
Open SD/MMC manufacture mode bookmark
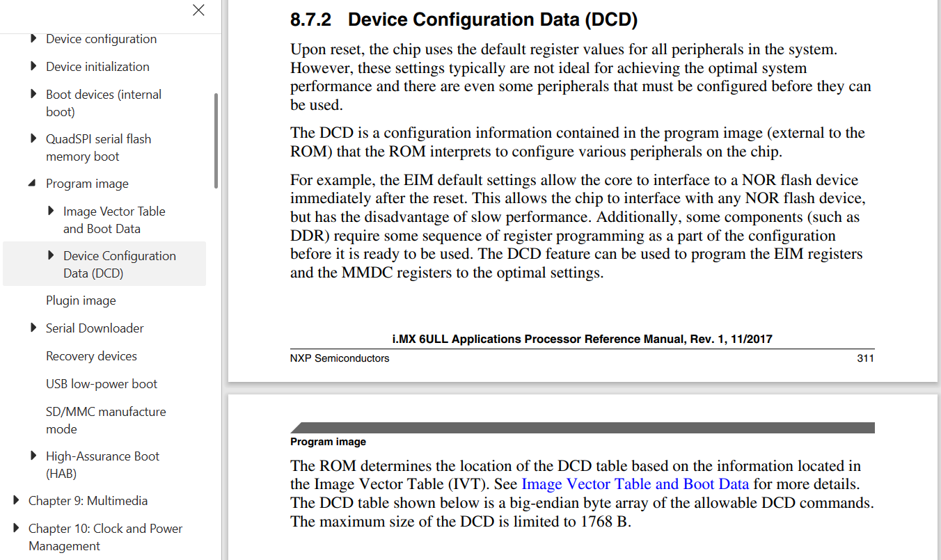106,420
